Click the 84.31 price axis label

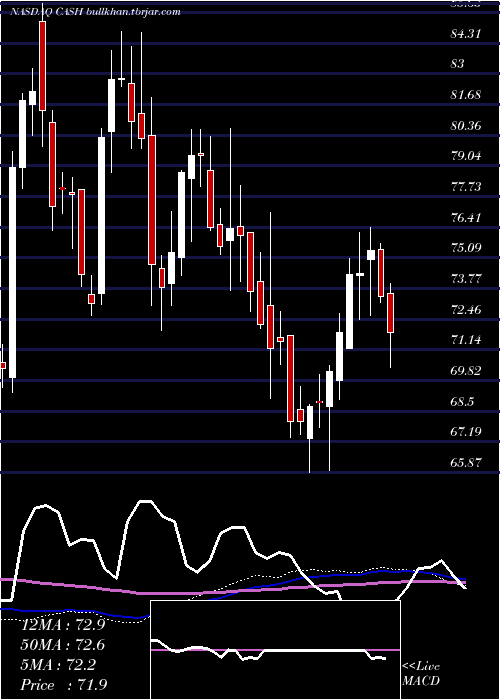pyautogui.click(x=466, y=33)
